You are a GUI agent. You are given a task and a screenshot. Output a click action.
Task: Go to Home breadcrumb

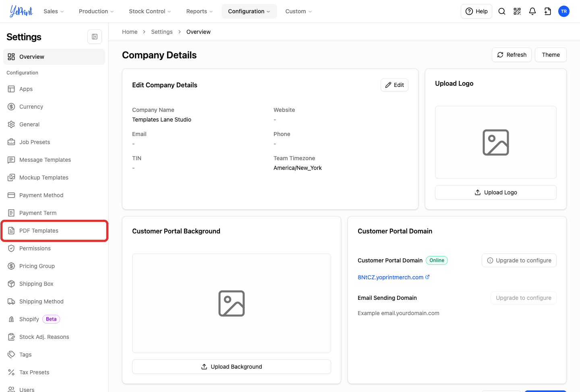[x=130, y=32]
